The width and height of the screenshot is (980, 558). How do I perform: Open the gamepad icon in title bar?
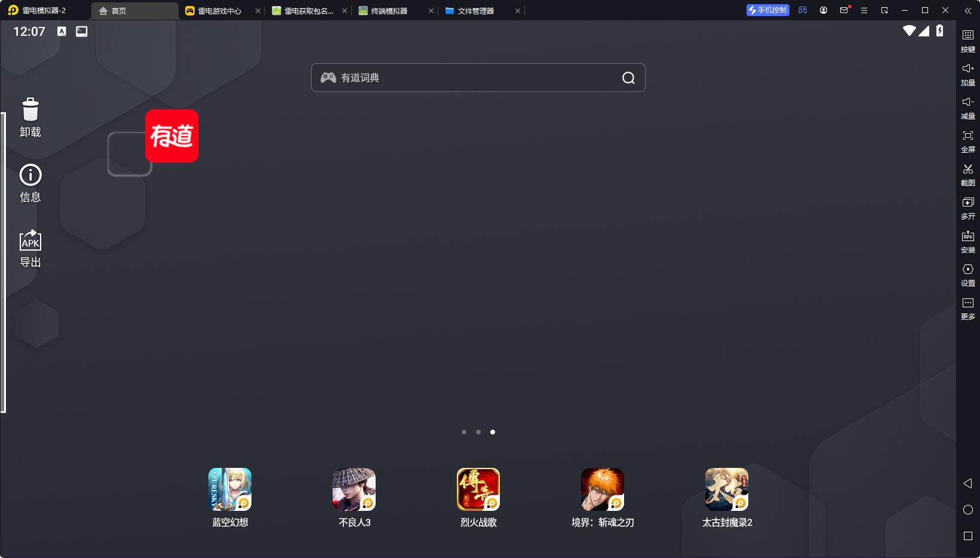[803, 10]
